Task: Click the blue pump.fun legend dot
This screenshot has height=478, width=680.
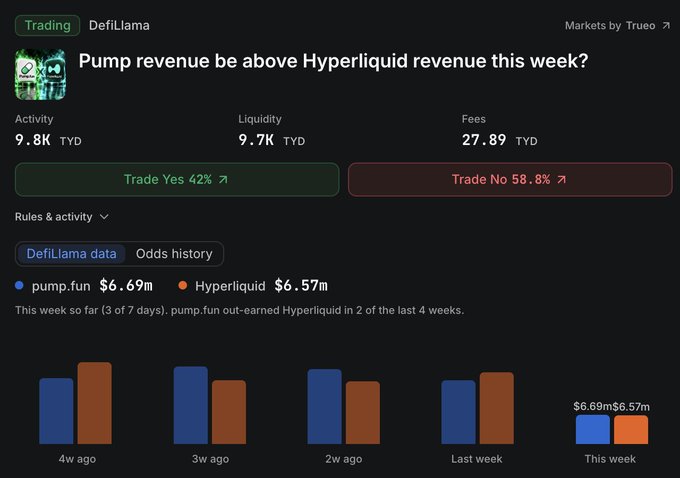Action: coord(19,285)
